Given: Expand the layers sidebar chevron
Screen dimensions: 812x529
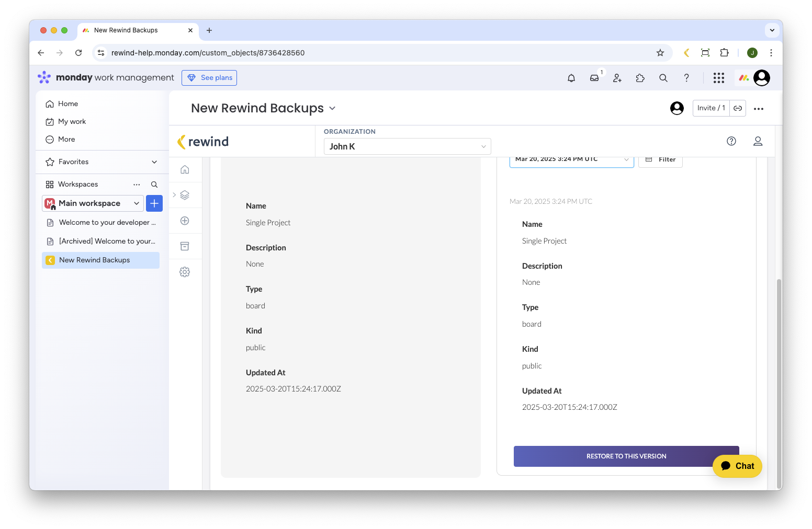Looking at the screenshot, I should click(174, 195).
